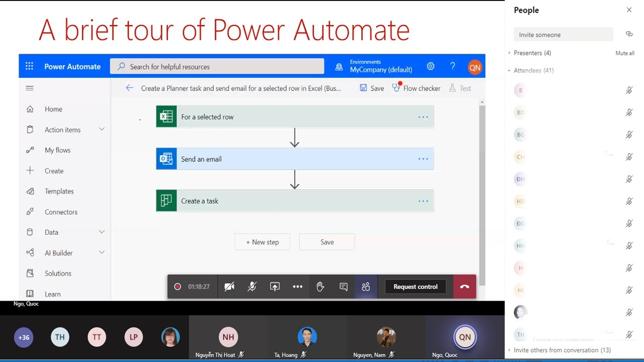This screenshot has width=644, height=362.
Task: Open My flows in the sidebar
Action: coord(57,150)
